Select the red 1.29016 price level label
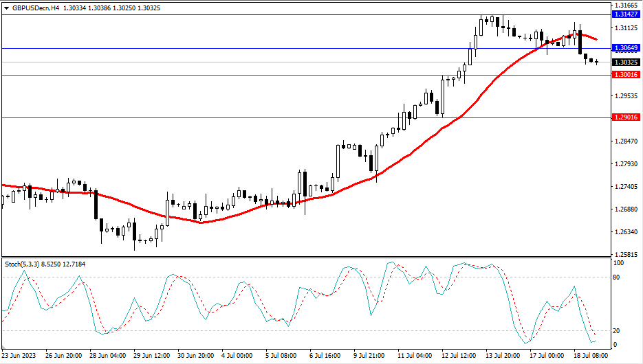The image size is (643, 364). click(x=624, y=118)
